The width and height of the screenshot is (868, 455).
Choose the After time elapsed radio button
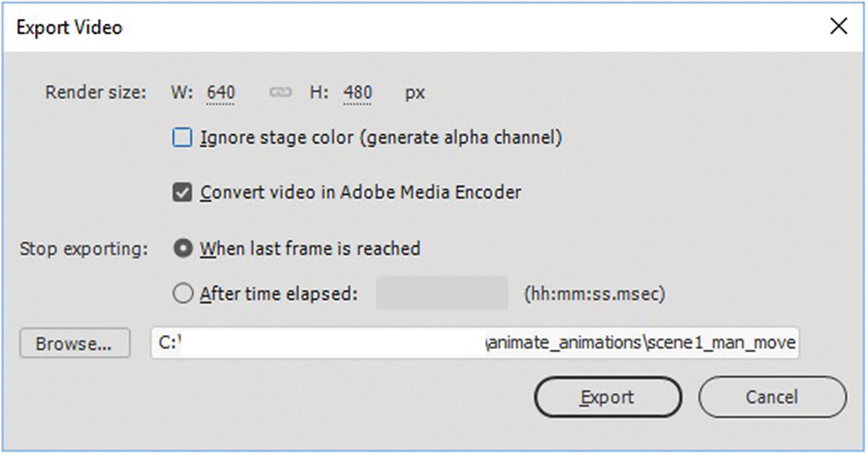tap(183, 294)
